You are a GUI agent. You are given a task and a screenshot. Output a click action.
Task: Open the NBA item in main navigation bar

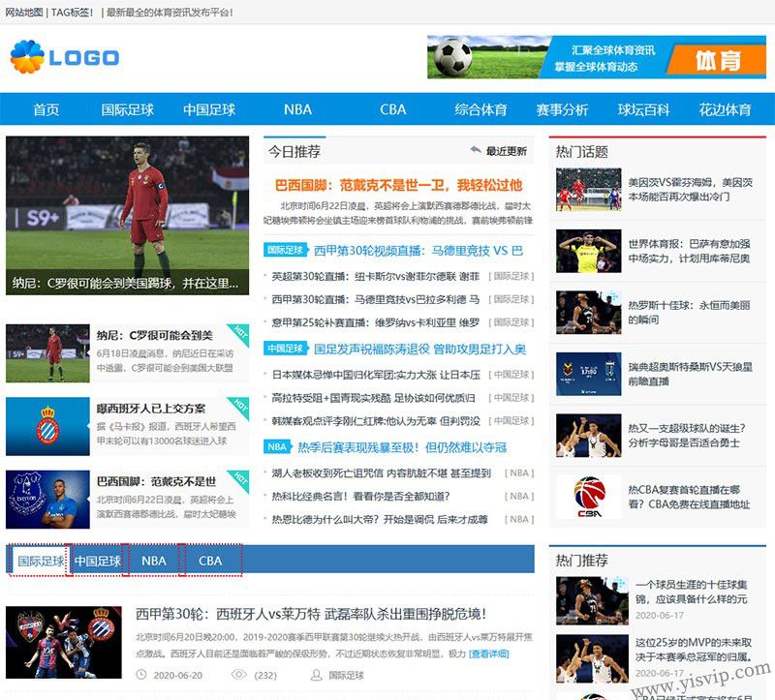(297, 109)
